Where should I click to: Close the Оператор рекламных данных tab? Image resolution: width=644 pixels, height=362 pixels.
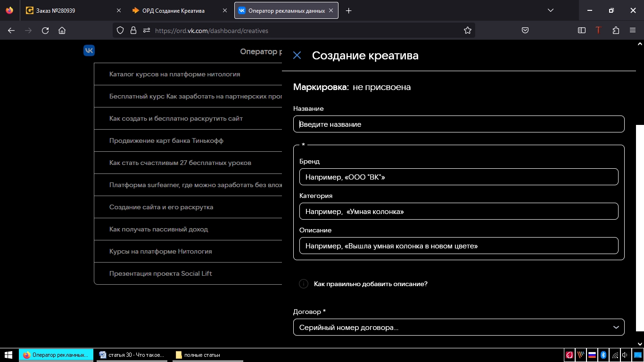[x=331, y=10]
